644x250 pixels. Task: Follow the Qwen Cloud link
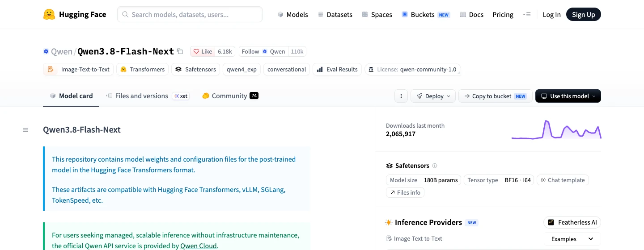point(199,246)
